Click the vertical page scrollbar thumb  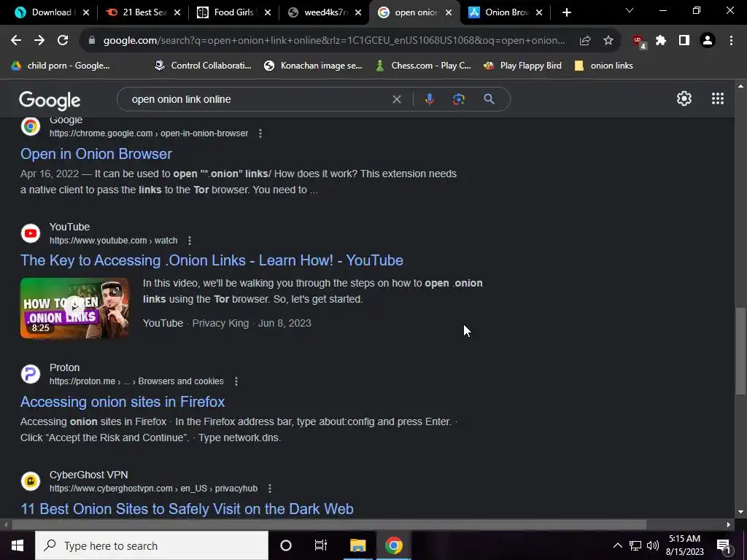point(740,351)
